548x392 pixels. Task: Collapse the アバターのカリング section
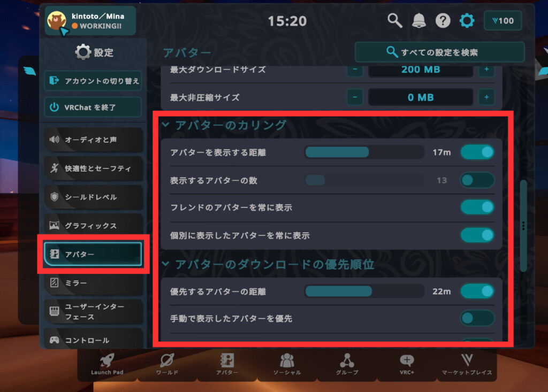(x=166, y=125)
